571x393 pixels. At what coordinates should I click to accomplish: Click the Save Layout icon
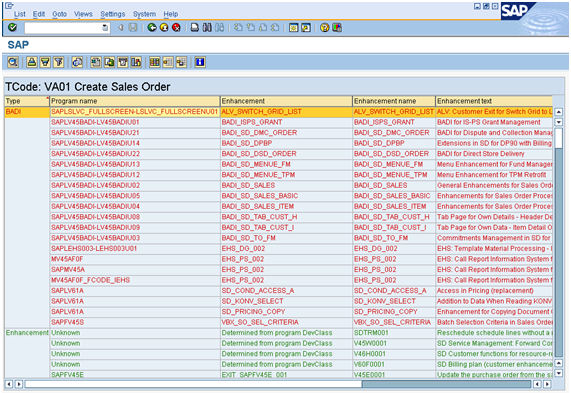click(181, 62)
